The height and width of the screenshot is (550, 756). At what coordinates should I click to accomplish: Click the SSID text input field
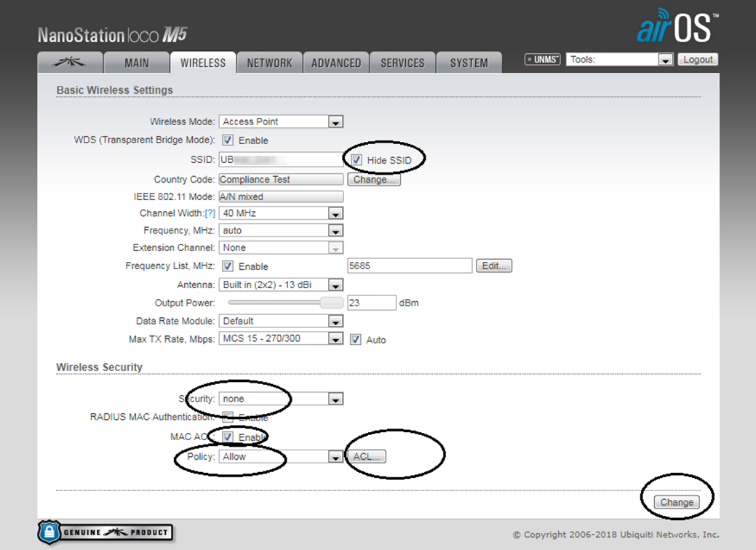(281, 159)
